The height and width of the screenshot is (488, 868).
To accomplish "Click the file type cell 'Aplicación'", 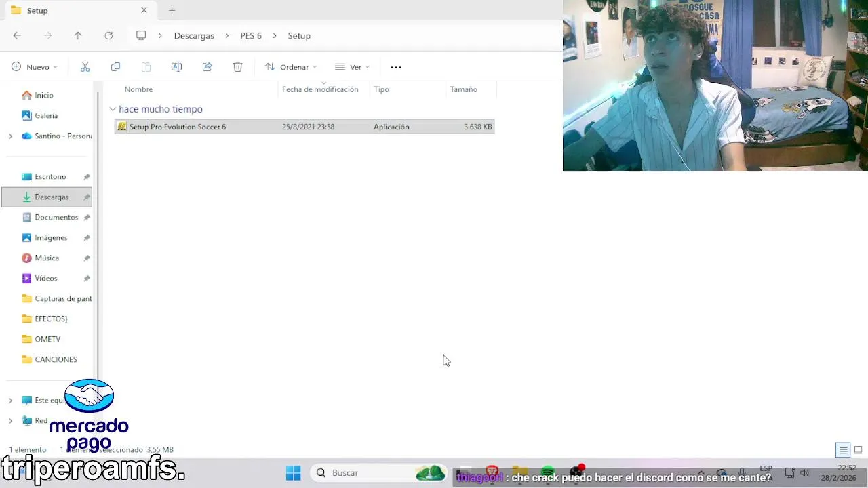I will 391,127.
